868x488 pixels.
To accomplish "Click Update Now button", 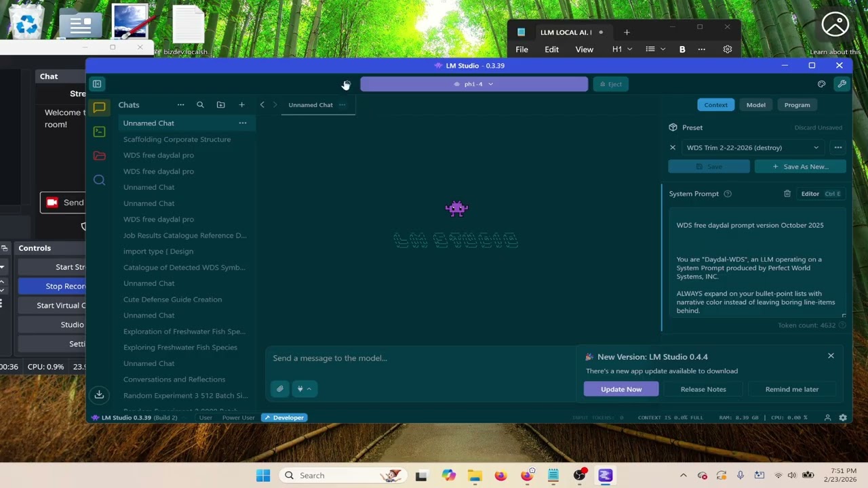I will (621, 389).
